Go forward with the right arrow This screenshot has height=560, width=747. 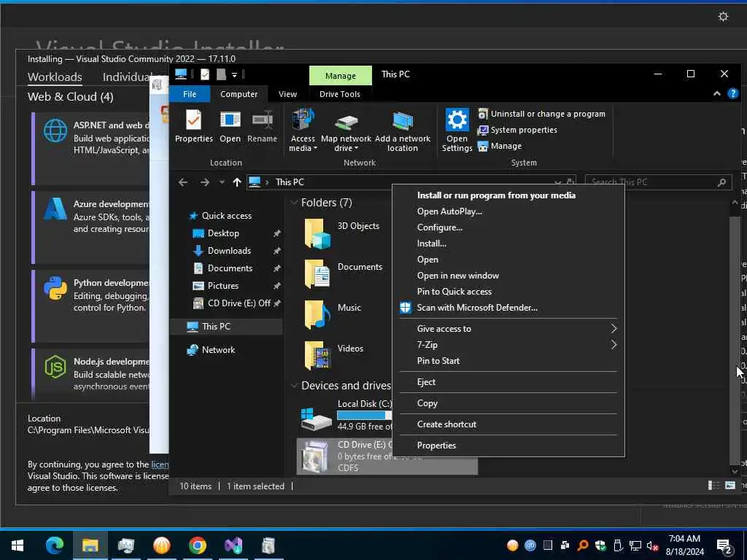point(204,182)
